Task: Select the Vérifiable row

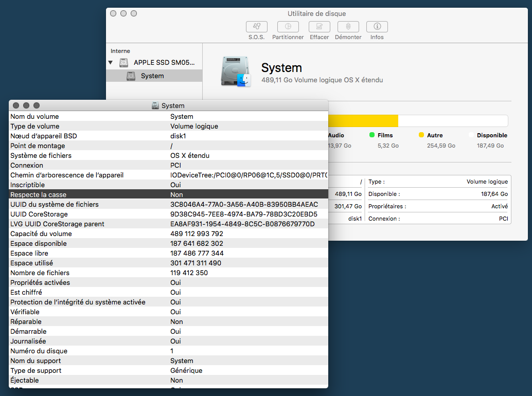Action: (168, 312)
